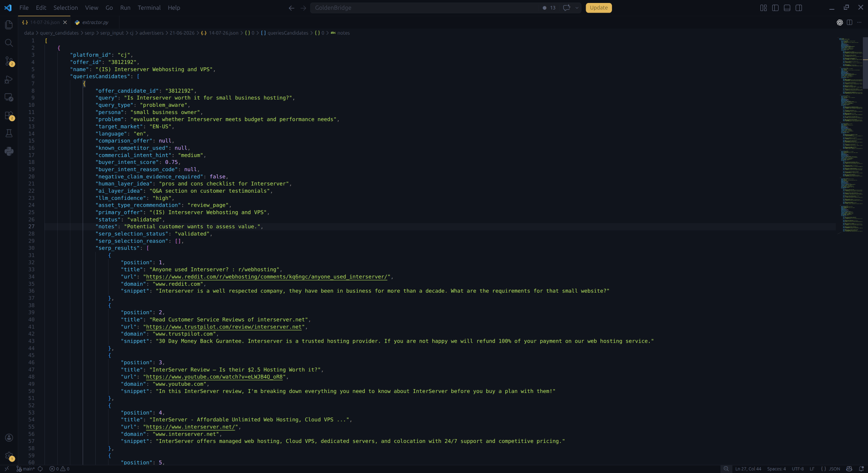Open the Extensions view
Viewport: 868px width, 473px height.
coord(9,116)
